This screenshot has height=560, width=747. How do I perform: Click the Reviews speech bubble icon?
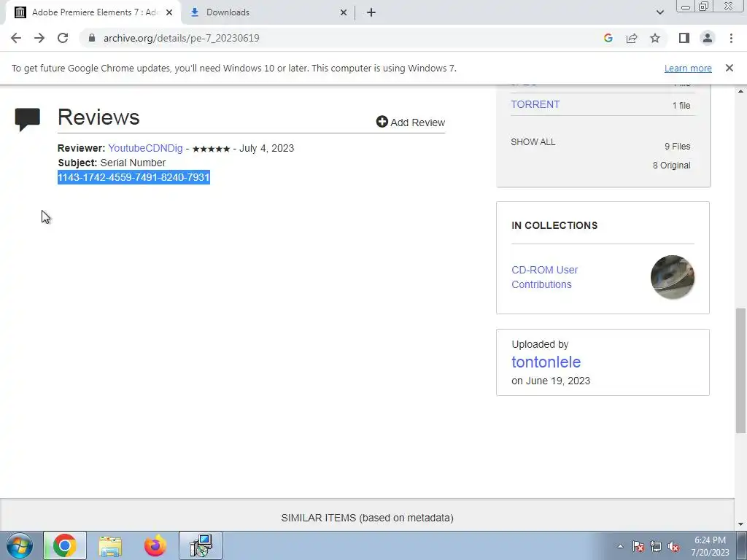pyautogui.click(x=27, y=120)
